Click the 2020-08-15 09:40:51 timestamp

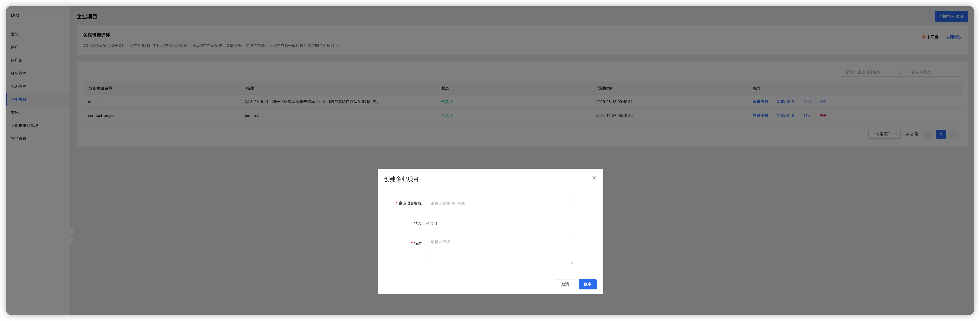[614, 102]
